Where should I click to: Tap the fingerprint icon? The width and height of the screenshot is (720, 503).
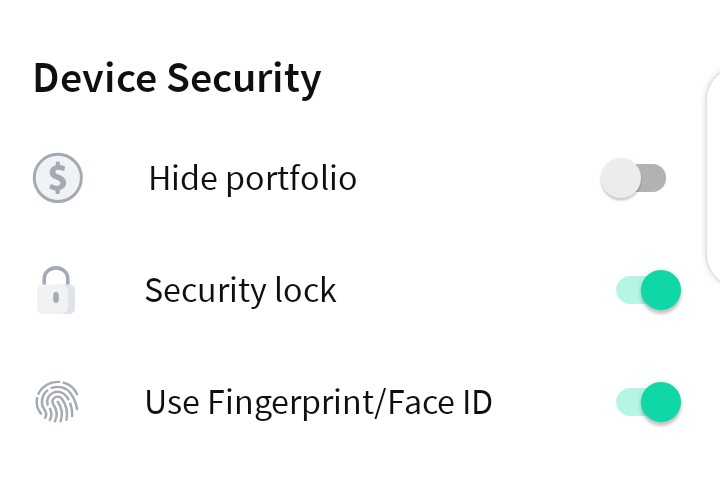(x=57, y=402)
